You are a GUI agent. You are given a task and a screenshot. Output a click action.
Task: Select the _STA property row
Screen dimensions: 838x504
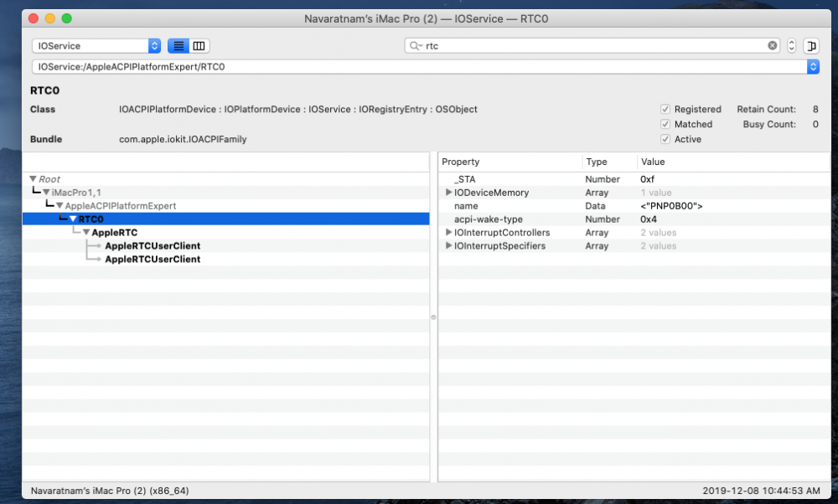click(634, 179)
